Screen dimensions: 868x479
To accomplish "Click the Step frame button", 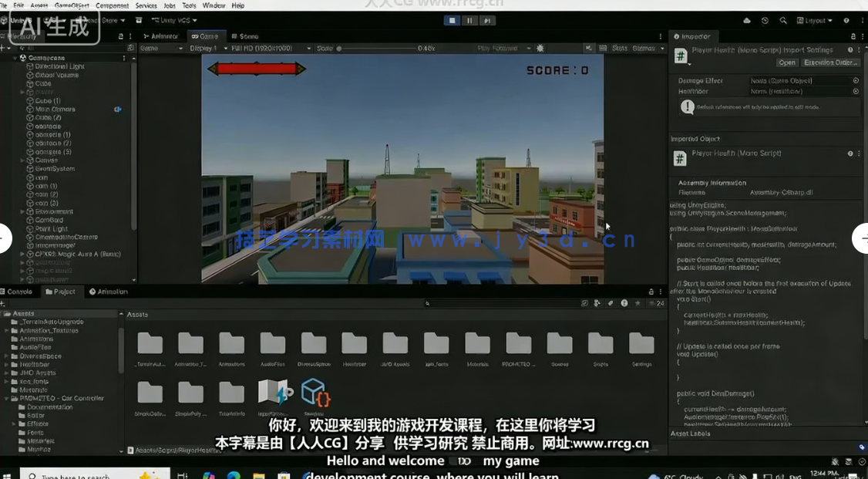I will 487,21.
